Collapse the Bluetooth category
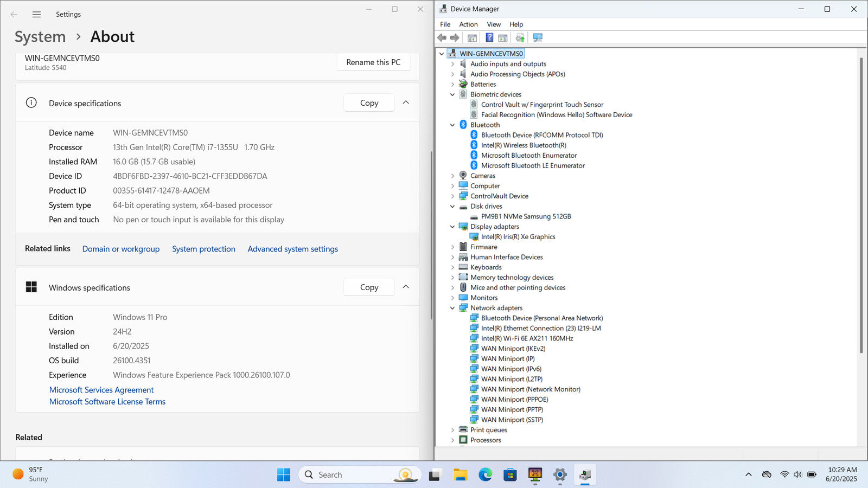 [x=452, y=125]
